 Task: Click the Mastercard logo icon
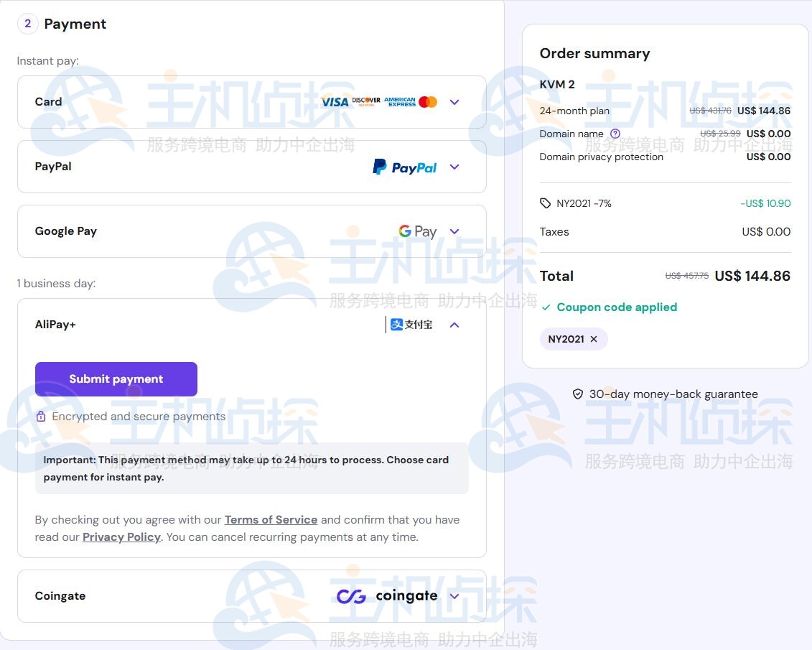click(x=428, y=102)
